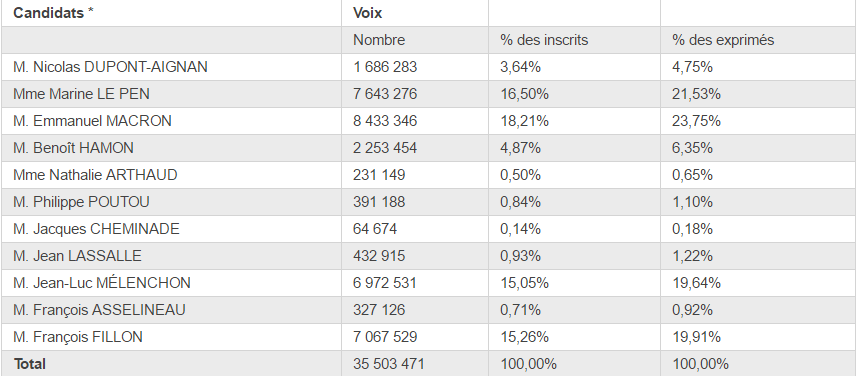
Task: Select Mme Nathalie ARTHAUD's name
Action: pos(95,175)
